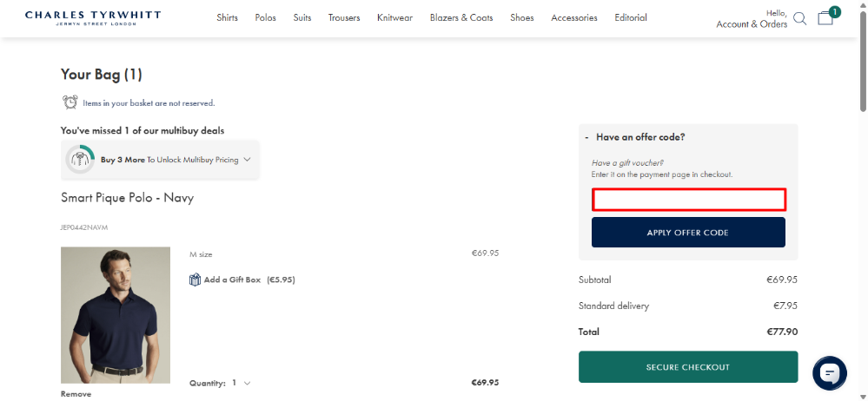Click the Standard delivery €7.95 amount
868x401 pixels.
pyautogui.click(x=785, y=306)
